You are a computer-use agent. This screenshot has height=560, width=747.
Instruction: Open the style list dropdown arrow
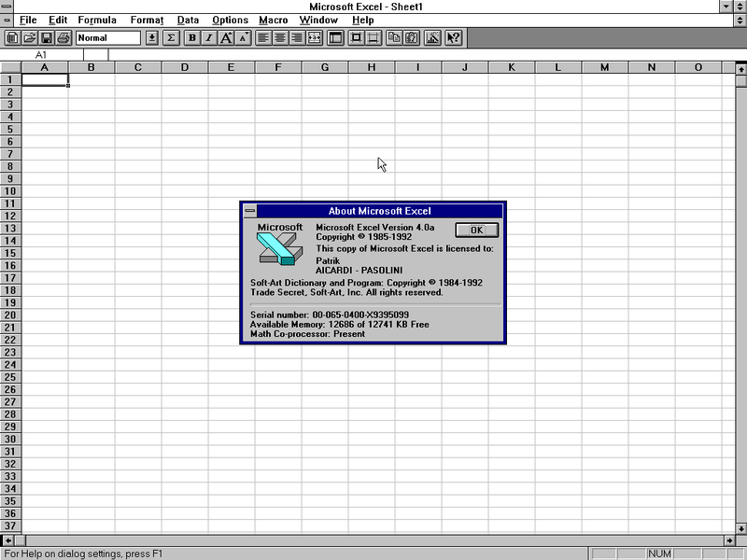tap(151, 38)
